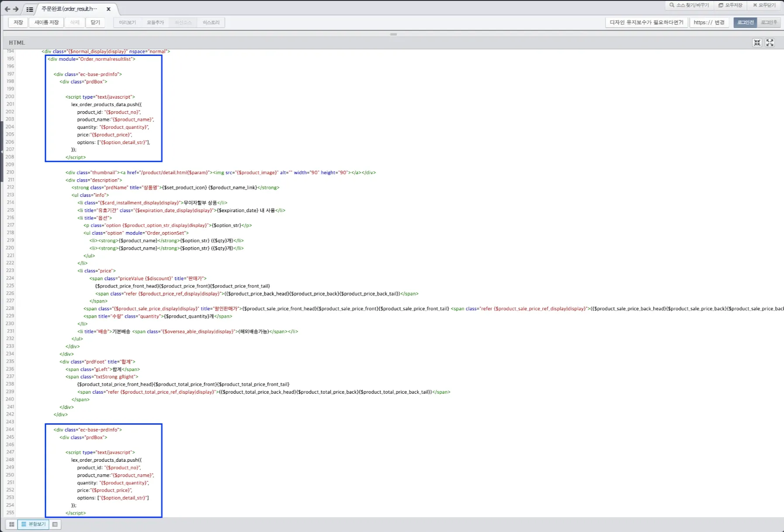Click line 212 prdName strong tag
This screenshot has width=784, height=532.
175,188
